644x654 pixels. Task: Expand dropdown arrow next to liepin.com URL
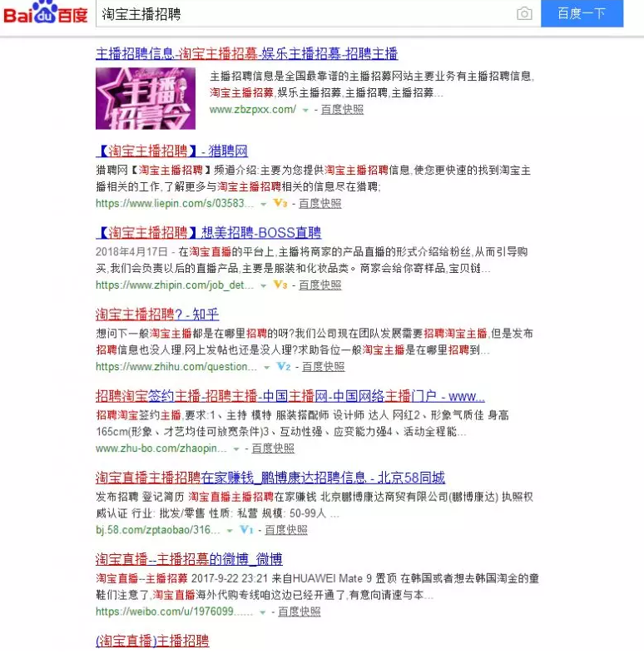coord(263,205)
